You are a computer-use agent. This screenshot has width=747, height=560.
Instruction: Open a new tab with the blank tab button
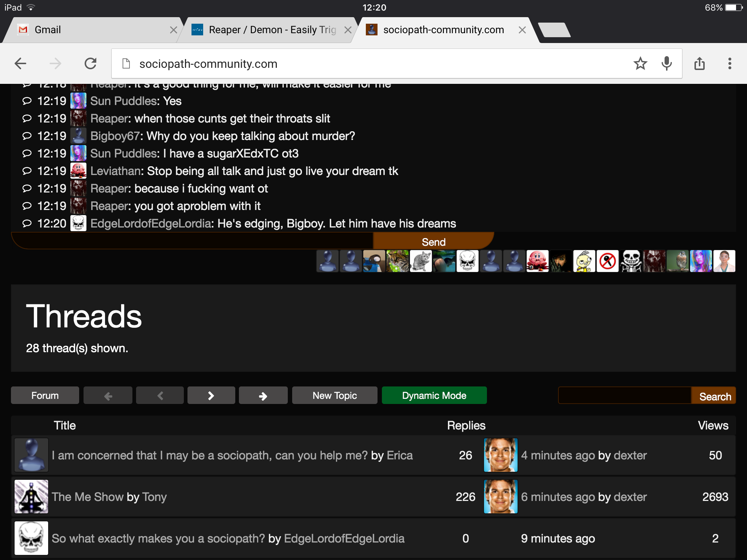click(554, 30)
